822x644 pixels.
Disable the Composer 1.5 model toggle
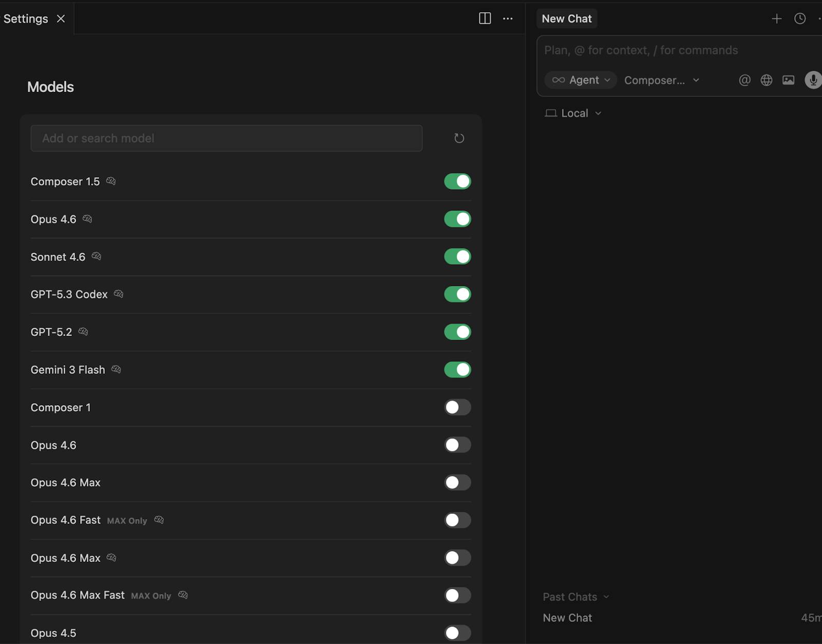[457, 181]
